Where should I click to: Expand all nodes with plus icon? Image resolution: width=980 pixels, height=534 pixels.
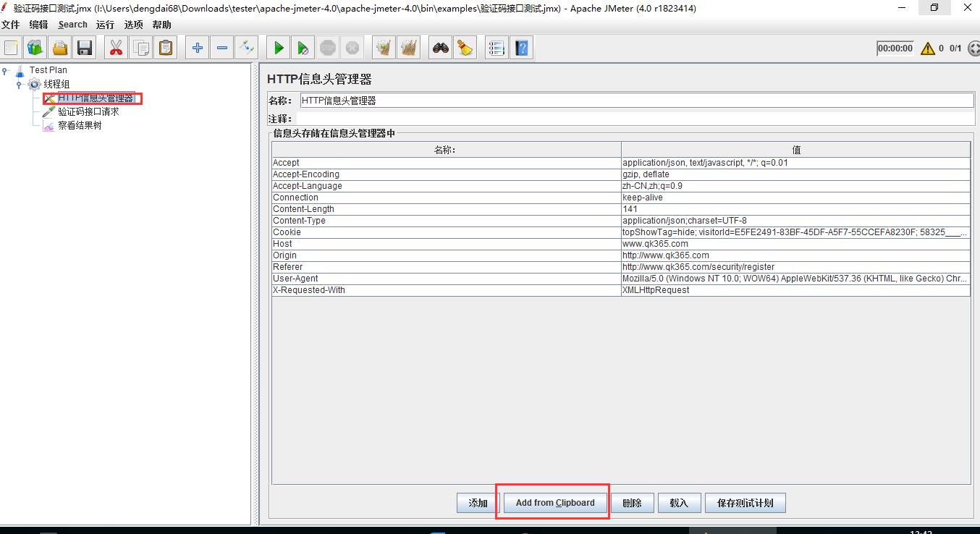tap(197, 48)
